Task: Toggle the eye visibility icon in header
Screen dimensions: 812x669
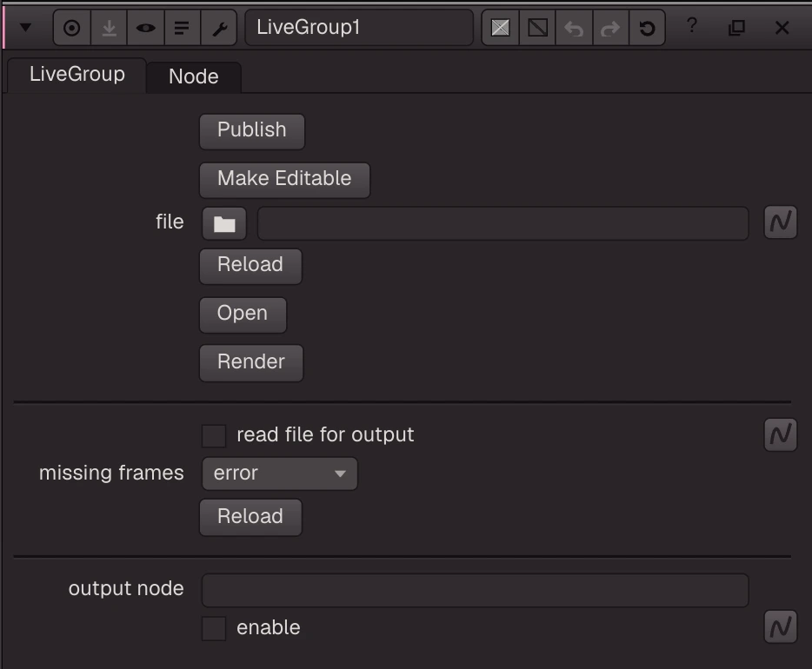Action: click(x=145, y=28)
